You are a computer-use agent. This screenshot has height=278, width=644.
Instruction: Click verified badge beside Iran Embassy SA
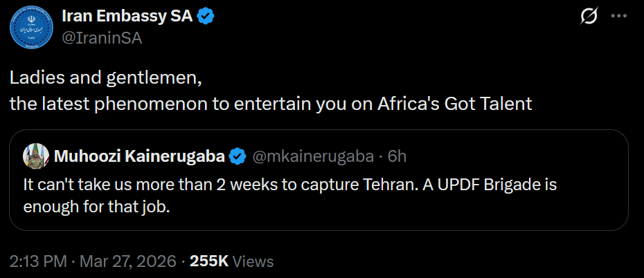click(205, 19)
